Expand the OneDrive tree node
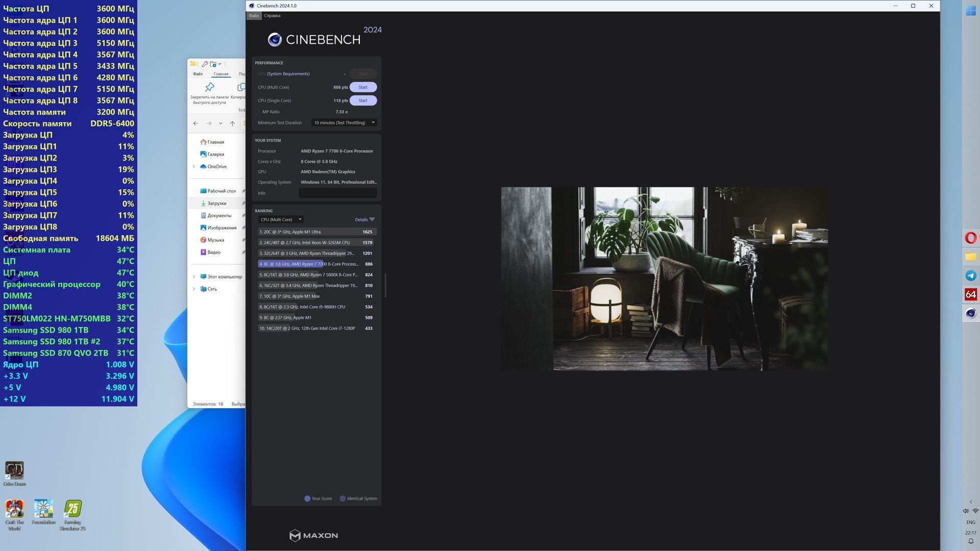Viewport: 980px width, 551px height. coord(194,167)
